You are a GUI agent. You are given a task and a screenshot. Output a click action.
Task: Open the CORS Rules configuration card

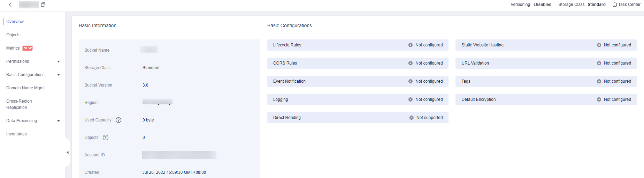358,63
